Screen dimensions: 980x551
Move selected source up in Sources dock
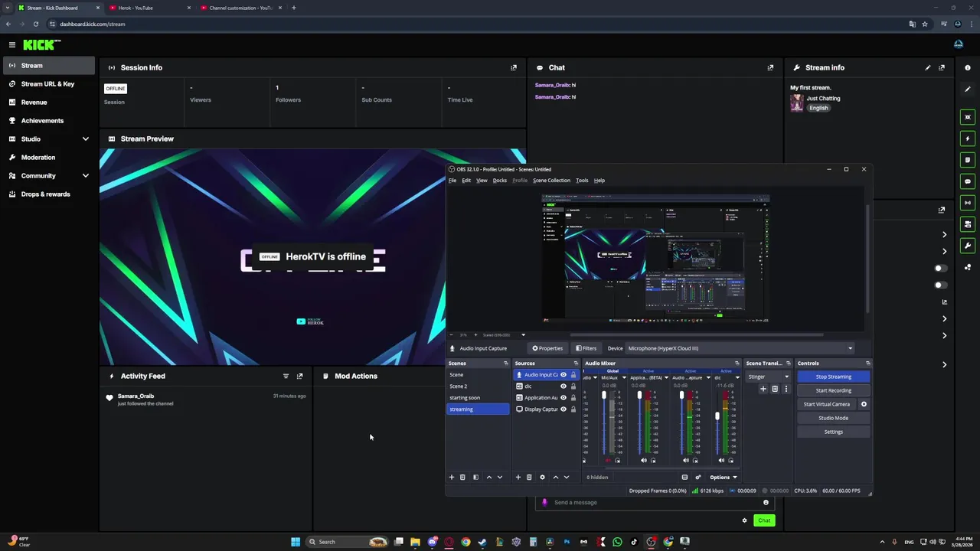pos(556,477)
